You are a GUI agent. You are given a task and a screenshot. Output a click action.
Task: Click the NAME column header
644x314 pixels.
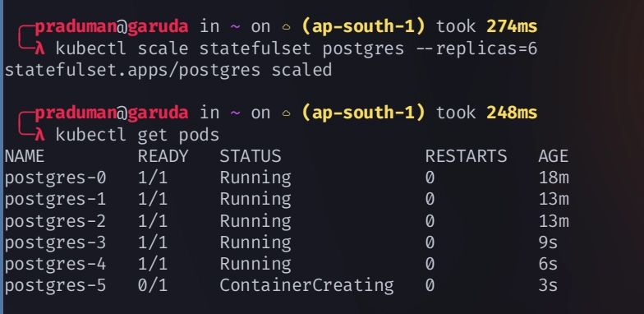(25, 156)
